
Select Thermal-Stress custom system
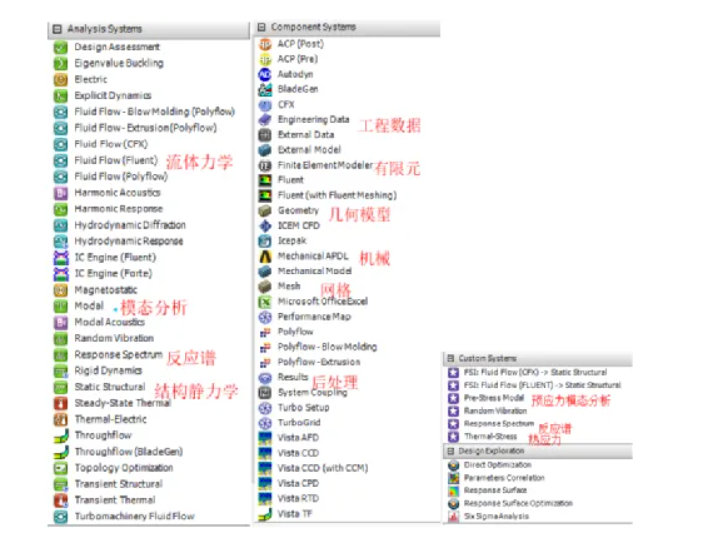tap(490, 437)
